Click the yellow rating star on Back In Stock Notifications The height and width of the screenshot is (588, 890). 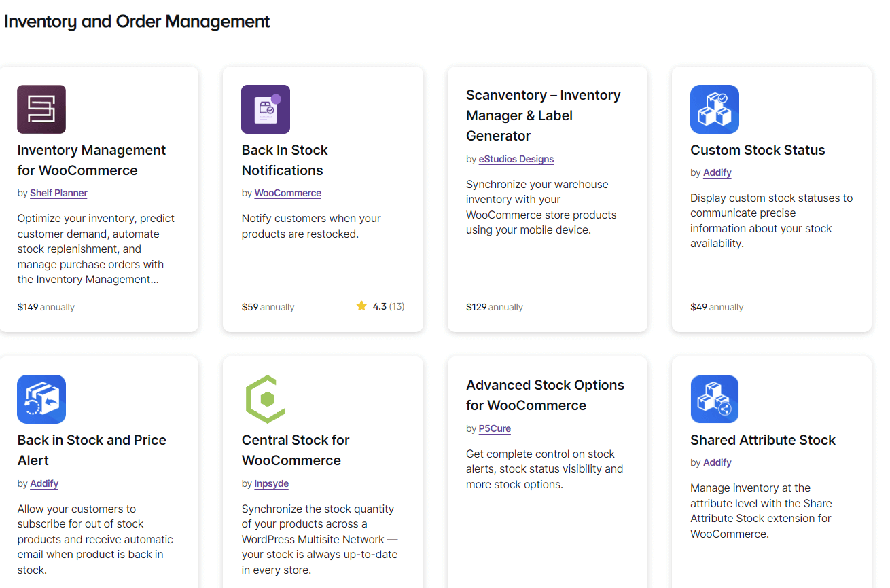361,306
